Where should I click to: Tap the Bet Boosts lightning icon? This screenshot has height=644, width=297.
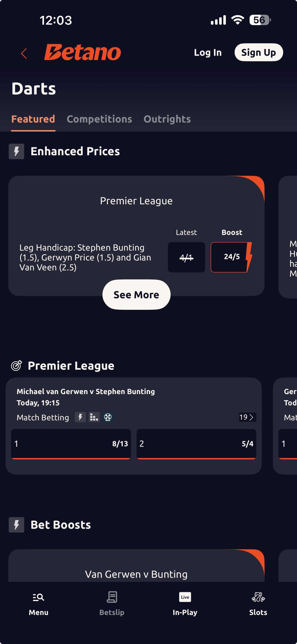(17, 525)
